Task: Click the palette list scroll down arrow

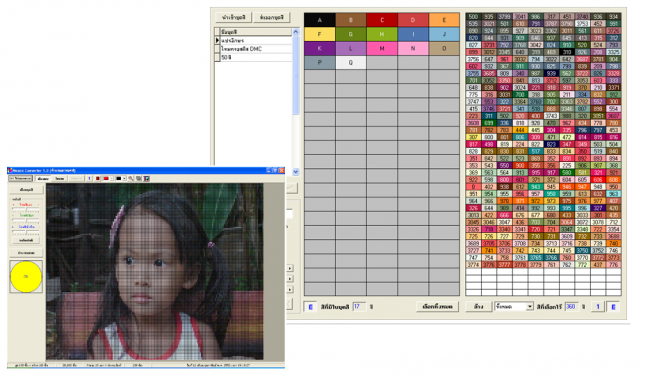Action: 296,171
